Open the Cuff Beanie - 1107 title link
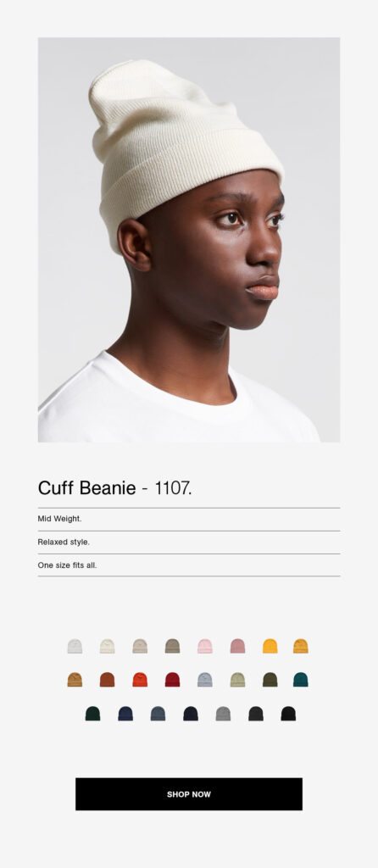 point(114,488)
